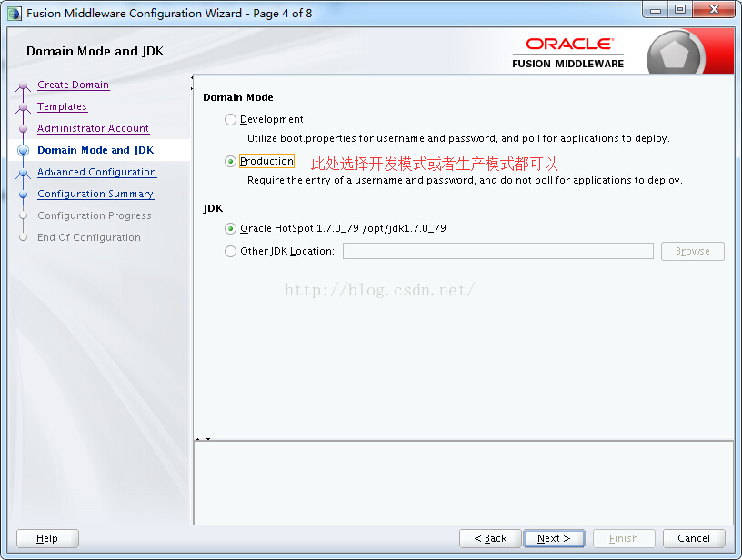This screenshot has width=742, height=560.
Task: Click the JDK section heading
Action: tap(213, 208)
